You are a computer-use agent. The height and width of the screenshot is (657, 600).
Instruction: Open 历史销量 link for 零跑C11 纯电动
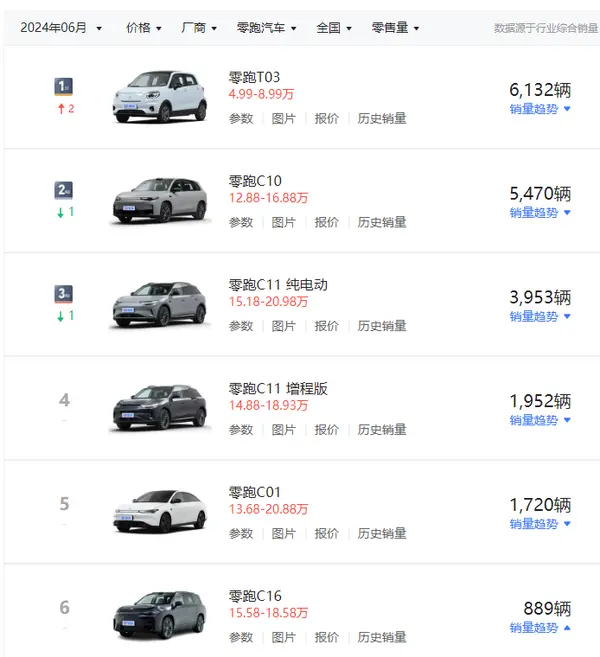click(x=382, y=326)
